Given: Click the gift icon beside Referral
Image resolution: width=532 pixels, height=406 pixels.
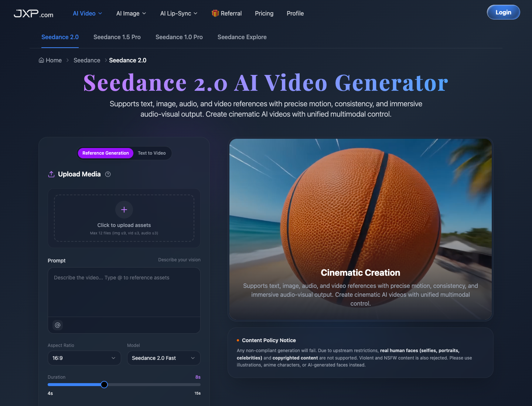Looking at the screenshot, I should [215, 13].
